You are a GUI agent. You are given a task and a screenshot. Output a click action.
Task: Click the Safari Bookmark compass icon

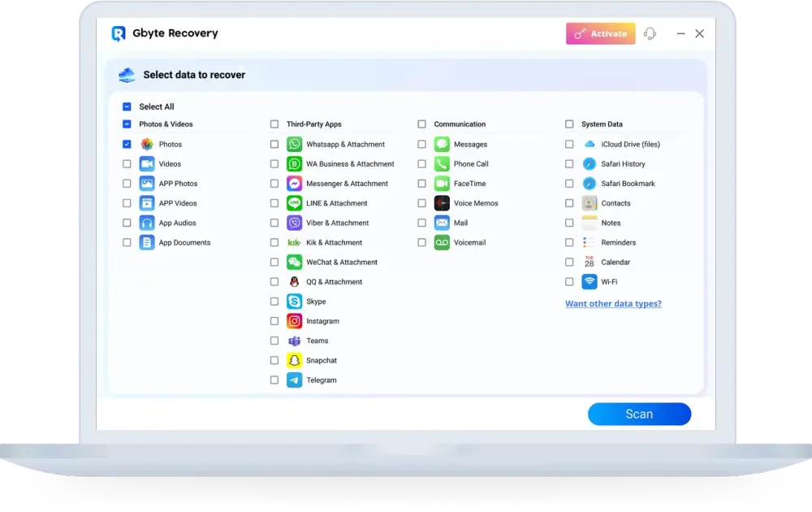click(590, 184)
